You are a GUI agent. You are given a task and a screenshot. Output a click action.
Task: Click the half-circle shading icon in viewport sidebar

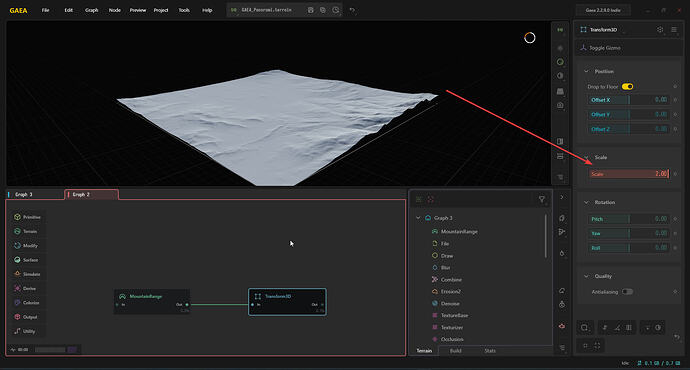[560, 76]
